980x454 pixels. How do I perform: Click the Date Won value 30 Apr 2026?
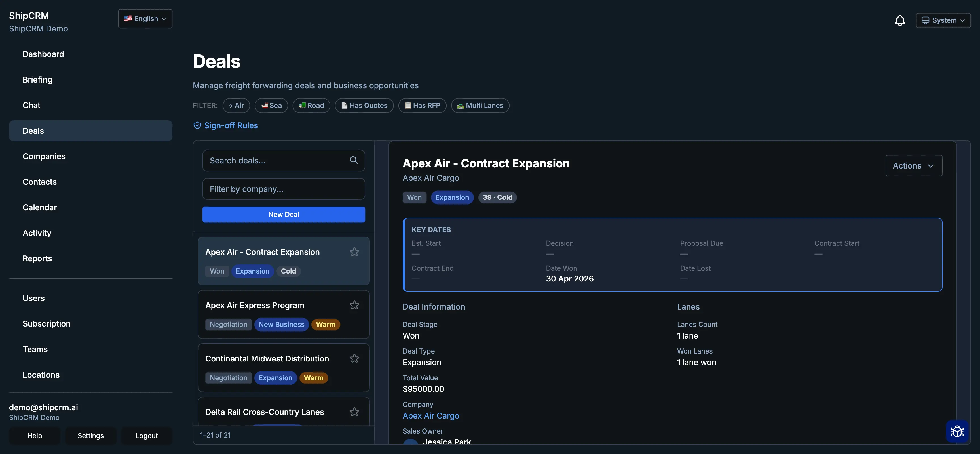pos(569,279)
